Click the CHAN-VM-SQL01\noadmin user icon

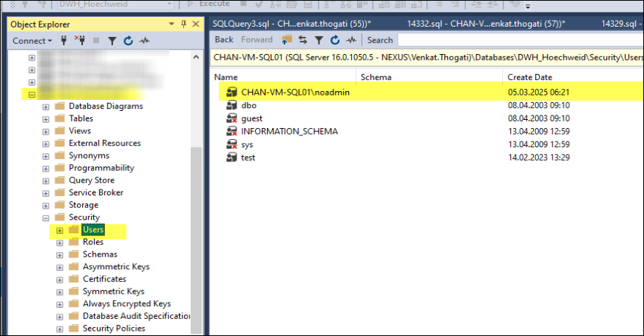click(231, 92)
